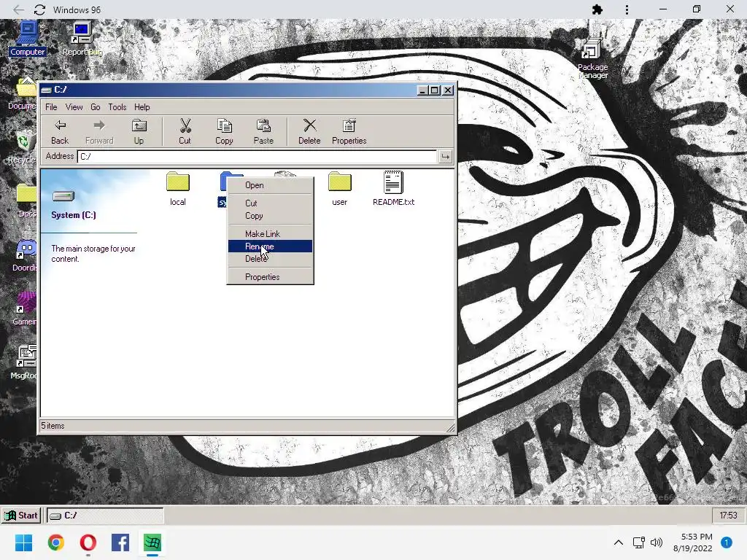The width and height of the screenshot is (747, 560).
Task: Click the browser extensions puzzle icon
Action: 597,9
